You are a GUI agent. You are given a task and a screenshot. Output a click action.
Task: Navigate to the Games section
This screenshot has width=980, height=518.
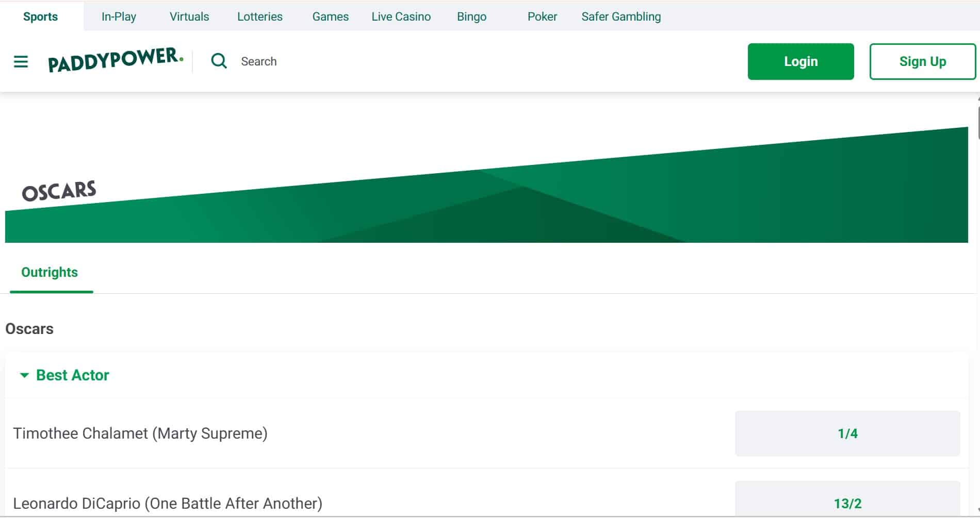330,16
